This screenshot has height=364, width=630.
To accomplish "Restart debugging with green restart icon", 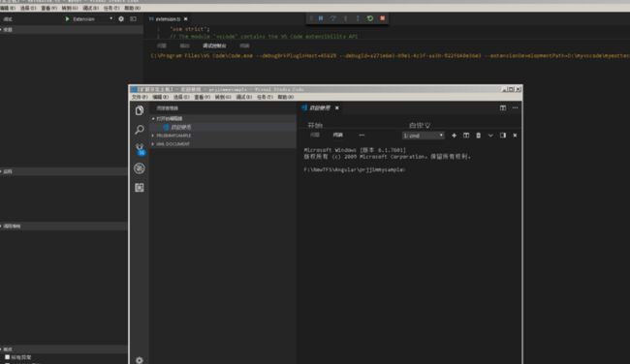I will 370,18.
